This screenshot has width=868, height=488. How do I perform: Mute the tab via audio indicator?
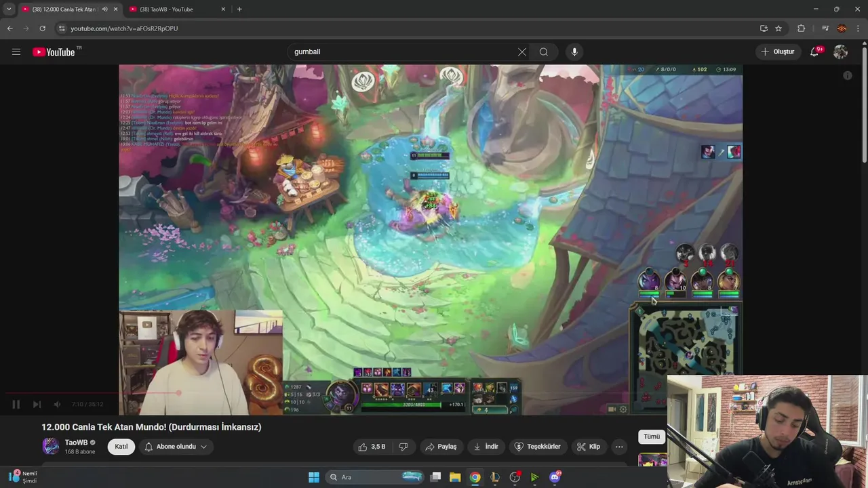click(104, 9)
